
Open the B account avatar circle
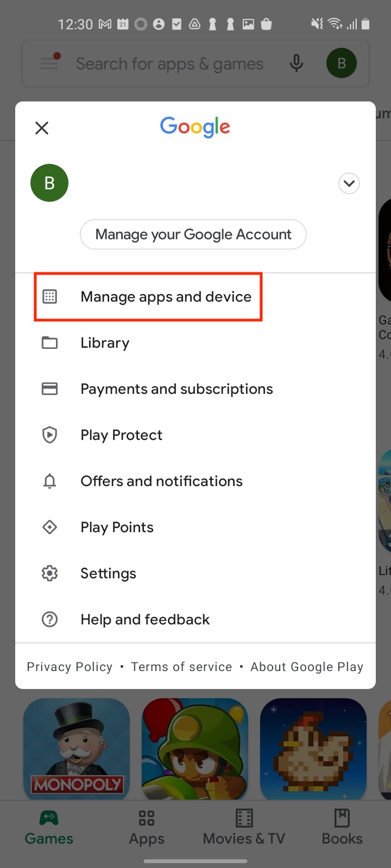tap(49, 183)
